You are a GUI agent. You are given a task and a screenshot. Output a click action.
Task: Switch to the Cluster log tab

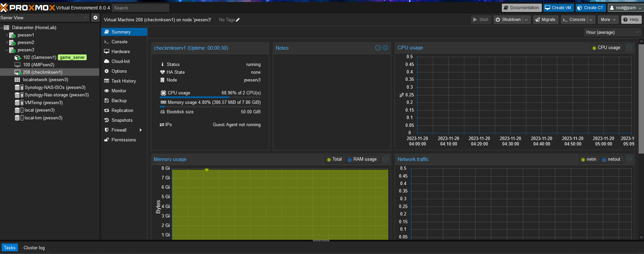tap(34, 248)
